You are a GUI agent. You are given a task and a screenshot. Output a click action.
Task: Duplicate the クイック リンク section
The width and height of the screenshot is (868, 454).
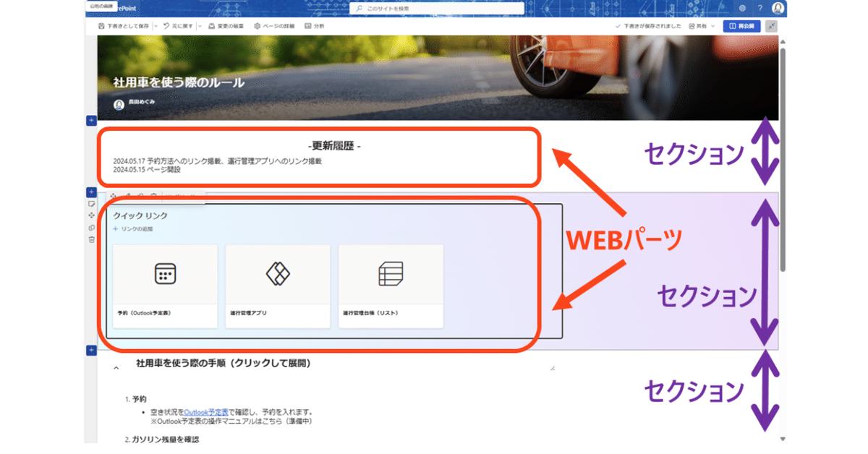pyautogui.click(x=91, y=228)
